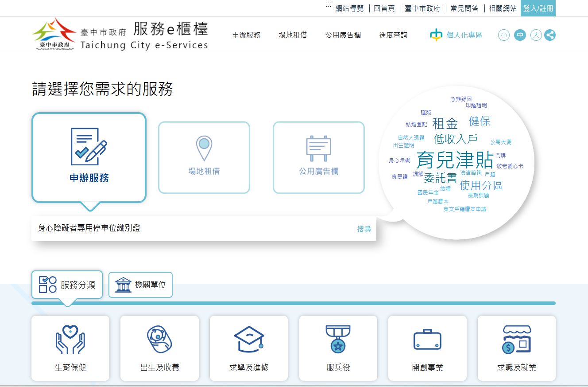Open 進度查詢 in the main menu

(x=393, y=35)
